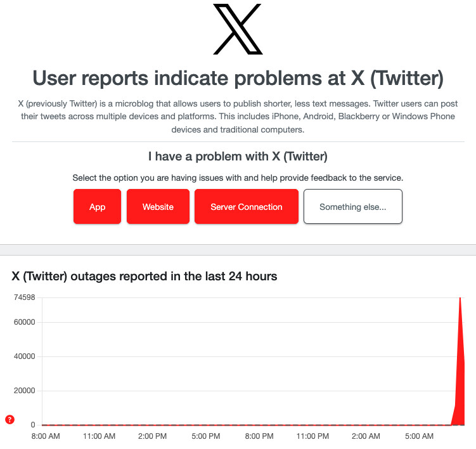
Task: Click the 5:00 AM axis label
Action: [x=419, y=436]
